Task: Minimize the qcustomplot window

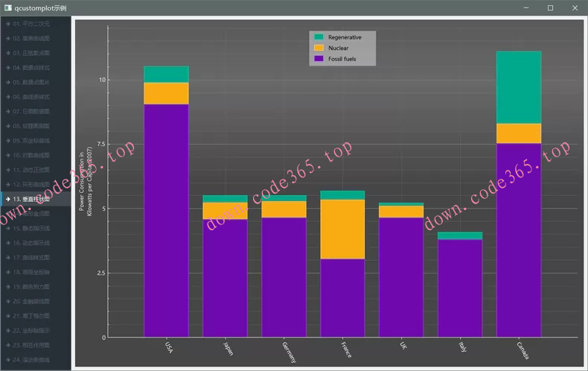Action: click(526, 8)
